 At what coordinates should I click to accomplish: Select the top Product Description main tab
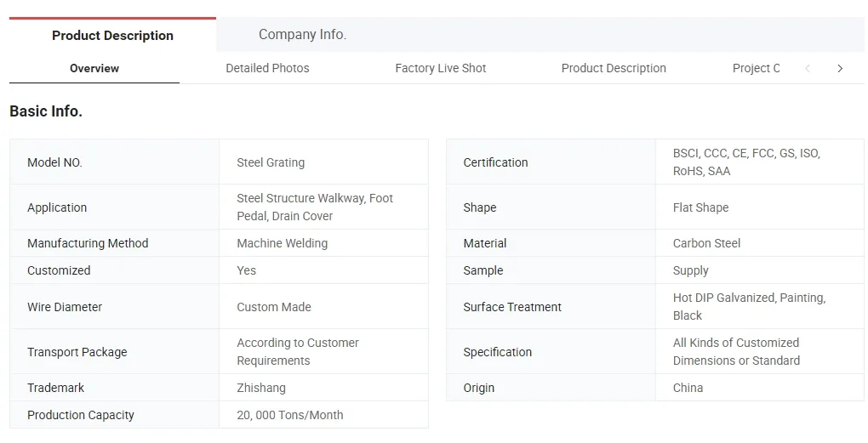coord(112,36)
